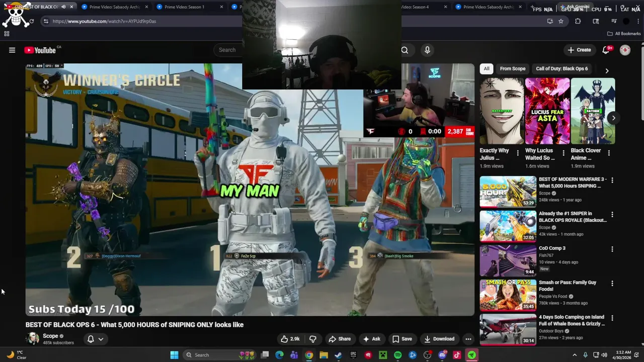644x362 pixels.
Task: Expand hidden system tray icons
Action: click(x=575, y=355)
